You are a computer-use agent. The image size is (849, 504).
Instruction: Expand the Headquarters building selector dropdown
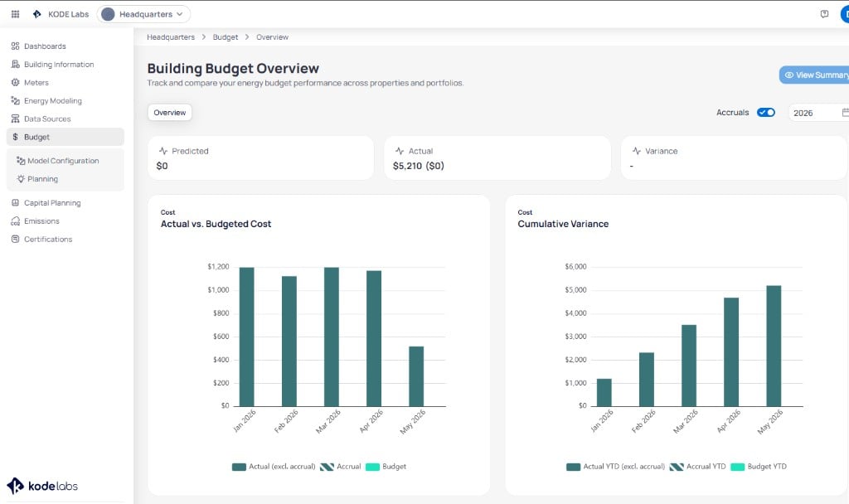click(x=143, y=14)
